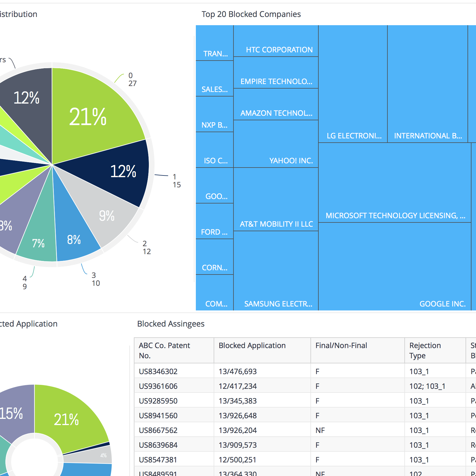Image resolution: width=476 pixels, height=476 pixels.
Task: Click patent number US8346302
Action: pos(158,371)
